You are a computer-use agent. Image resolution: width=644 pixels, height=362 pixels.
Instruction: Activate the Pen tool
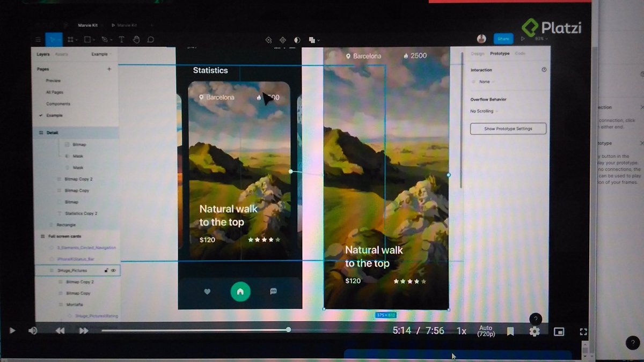pyautogui.click(x=105, y=40)
